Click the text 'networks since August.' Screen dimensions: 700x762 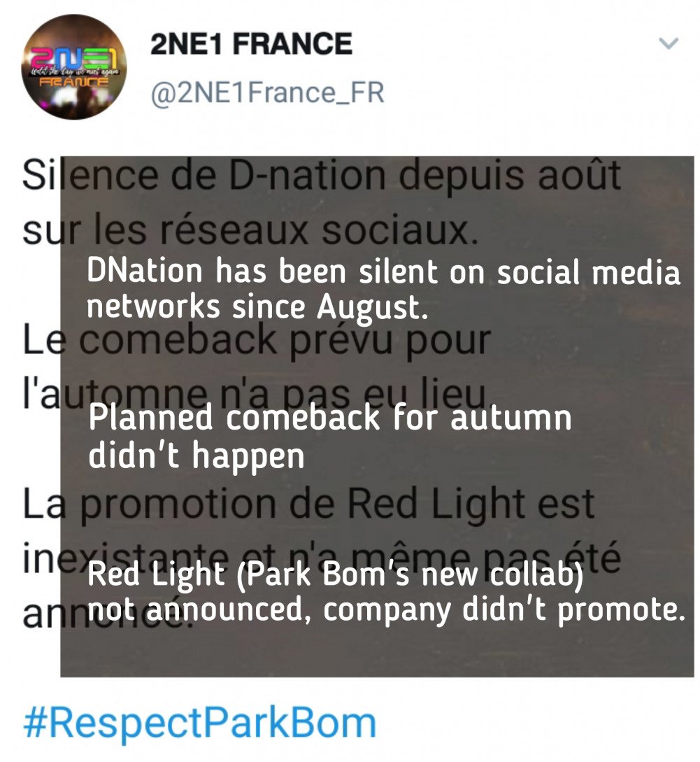(x=257, y=308)
